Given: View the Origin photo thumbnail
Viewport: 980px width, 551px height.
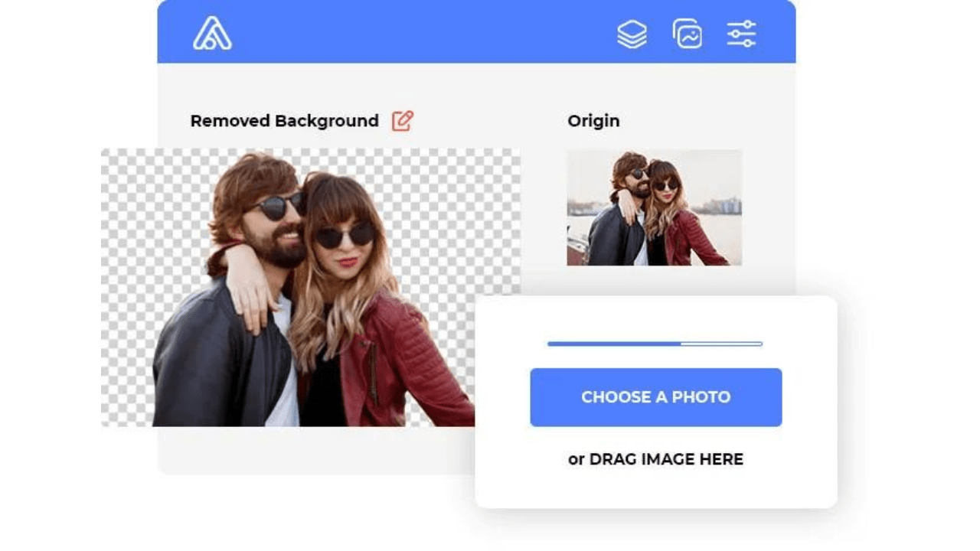Looking at the screenshot, I should coord(655,208).
